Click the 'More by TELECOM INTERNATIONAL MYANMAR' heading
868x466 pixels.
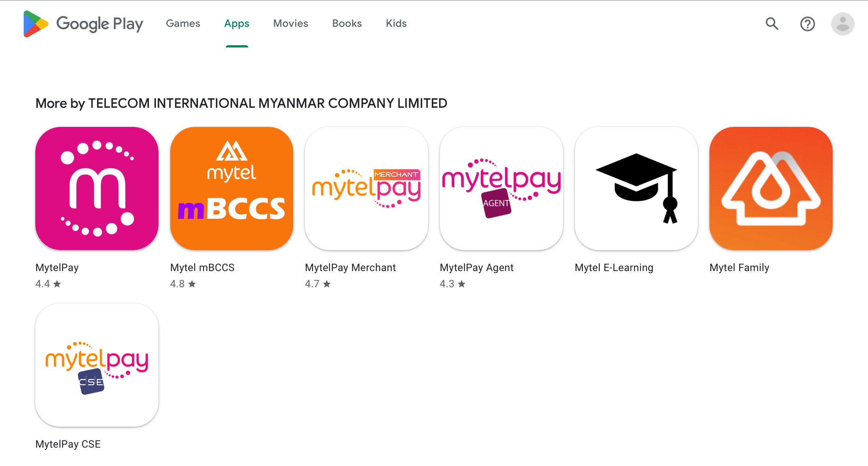[x=241, y=103]
